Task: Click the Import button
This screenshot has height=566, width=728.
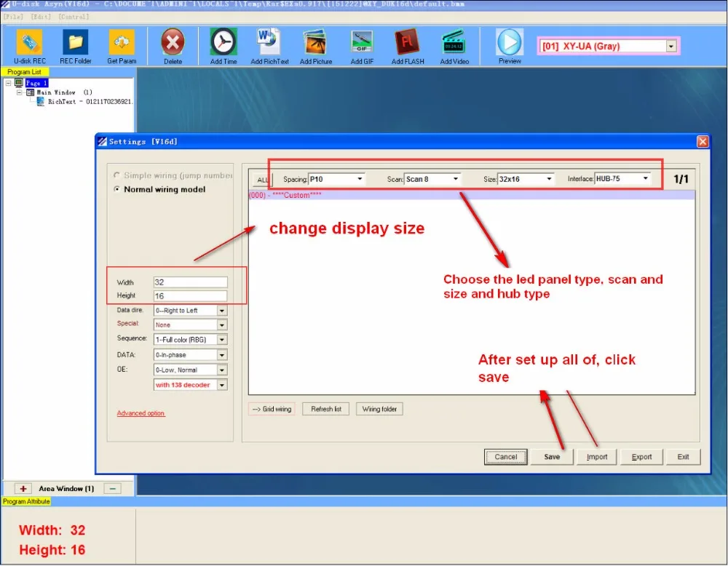Action: (597, 457)
